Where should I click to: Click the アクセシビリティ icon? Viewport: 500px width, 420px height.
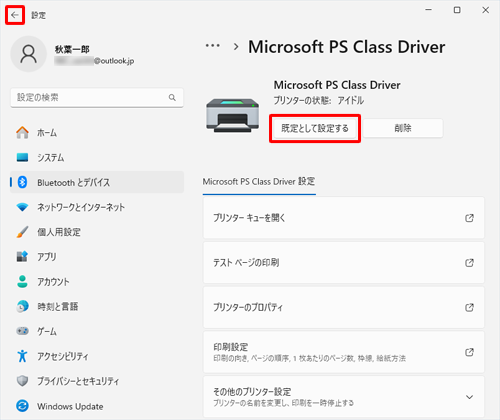click(22, 356)
